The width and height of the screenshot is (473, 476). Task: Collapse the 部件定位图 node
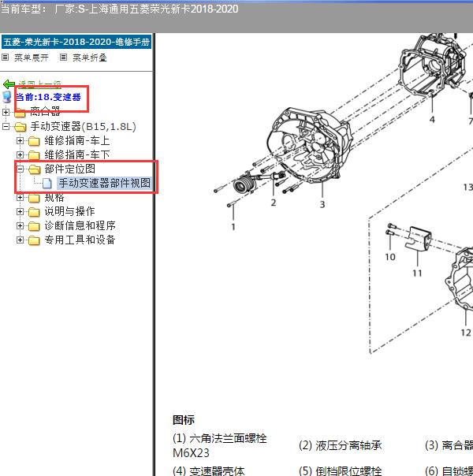pos(20,169)
